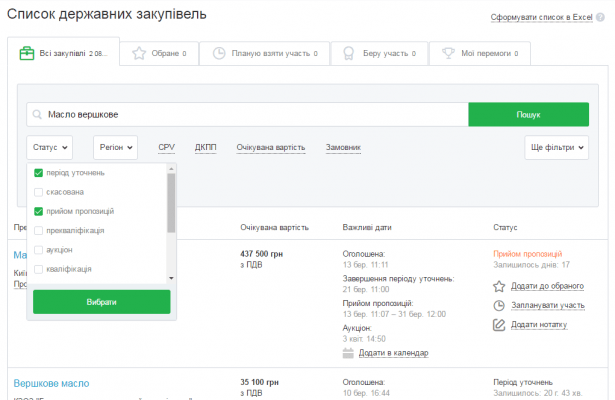Check the скасована status checkbox
This screenshot has width=615, height=400.
click(38, 192)
